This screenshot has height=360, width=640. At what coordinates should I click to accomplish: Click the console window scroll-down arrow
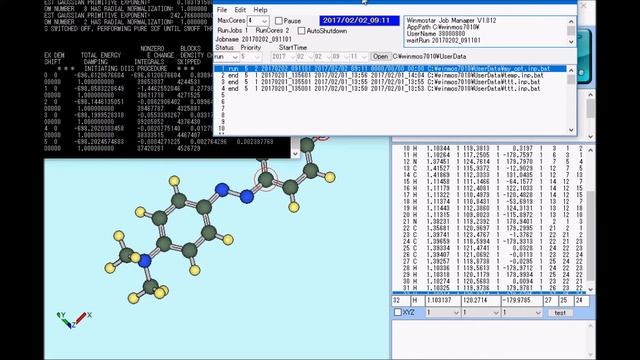(296, 153)
